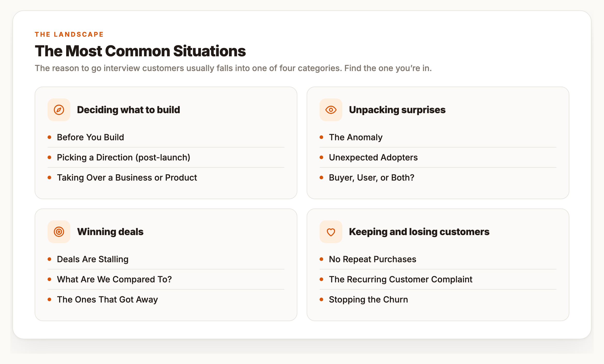This screenshot has width=604, height=364.
Task: Click the heart icon beside Keeping and losing customers
Action: [x=331, y=232]
